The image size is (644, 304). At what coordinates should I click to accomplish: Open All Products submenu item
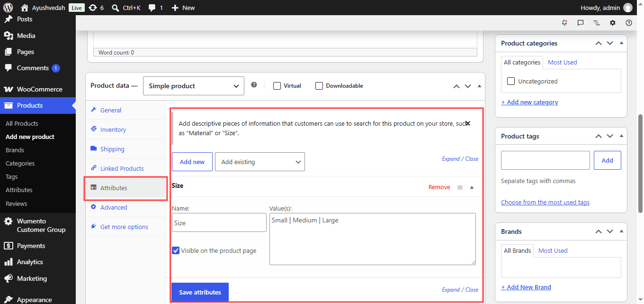pyautogui.click(x=22, y=123)
